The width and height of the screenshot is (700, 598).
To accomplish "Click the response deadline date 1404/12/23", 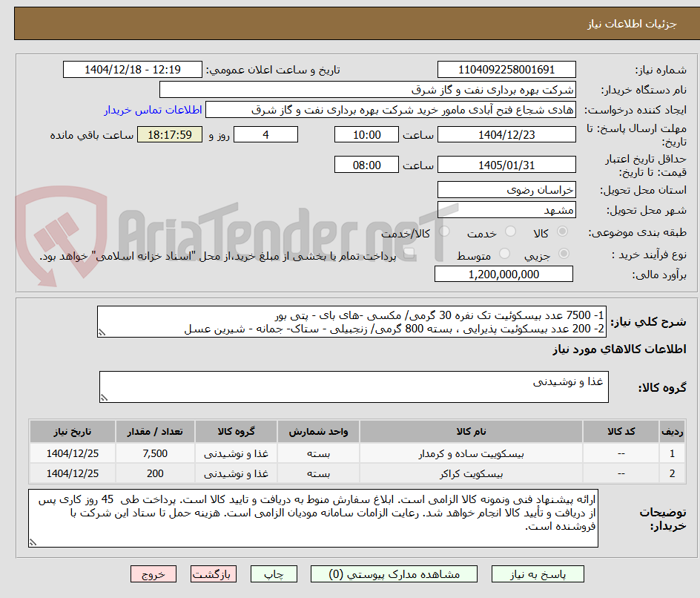I will click(506, 134).
